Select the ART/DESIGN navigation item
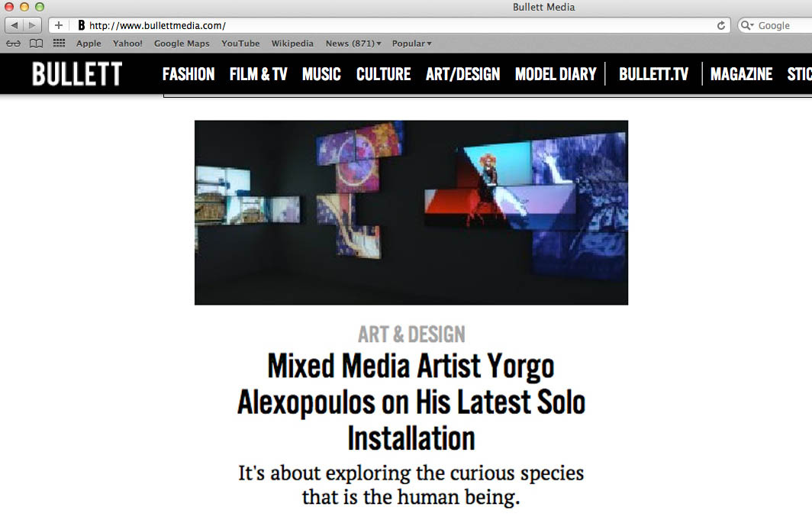Viewport: 812px width, 530px height. pos(463,74)
